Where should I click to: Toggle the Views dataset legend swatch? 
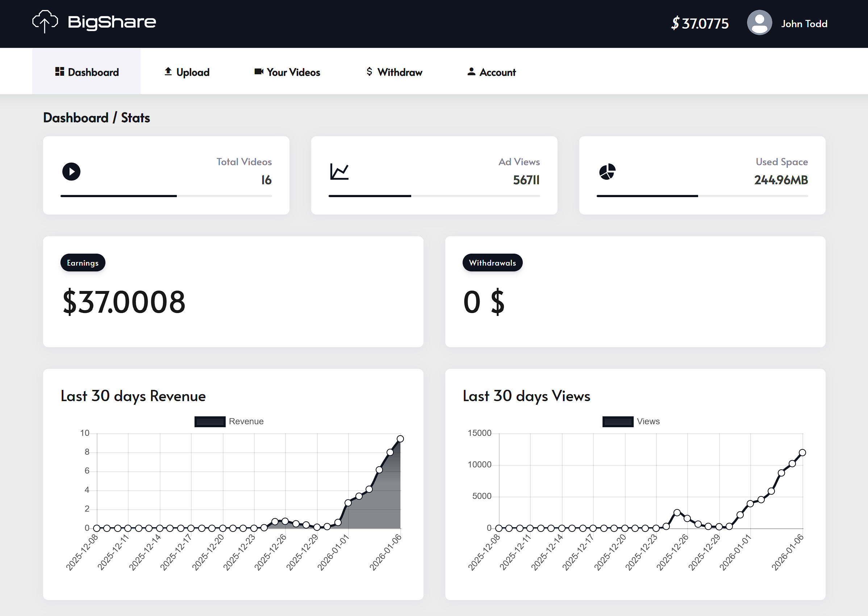tap(617, 421)
